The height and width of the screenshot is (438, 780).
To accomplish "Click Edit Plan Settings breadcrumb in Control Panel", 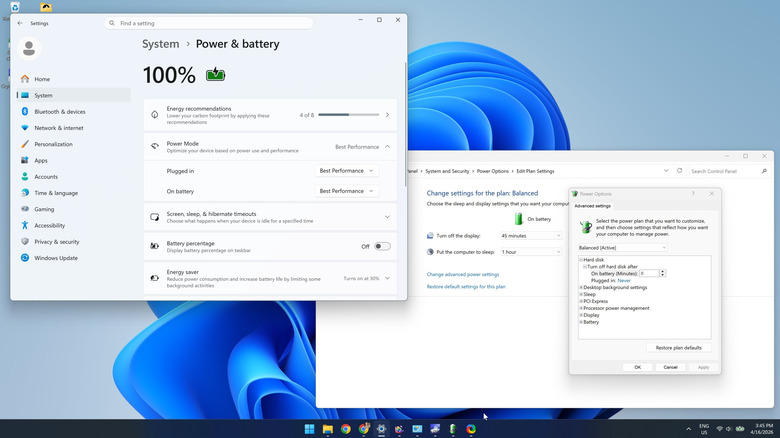I will (x=535, y=171).
